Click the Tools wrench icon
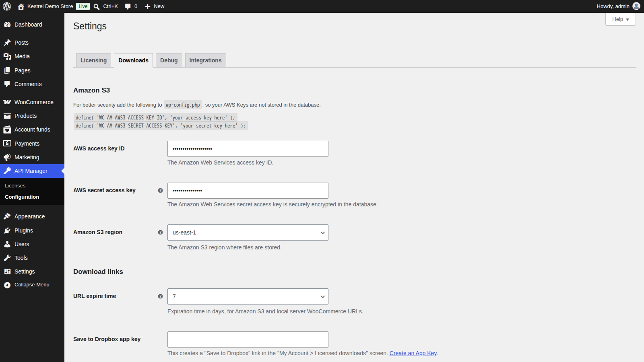The image size is (644, 362). pyautogui.click(x=7, y=258)
